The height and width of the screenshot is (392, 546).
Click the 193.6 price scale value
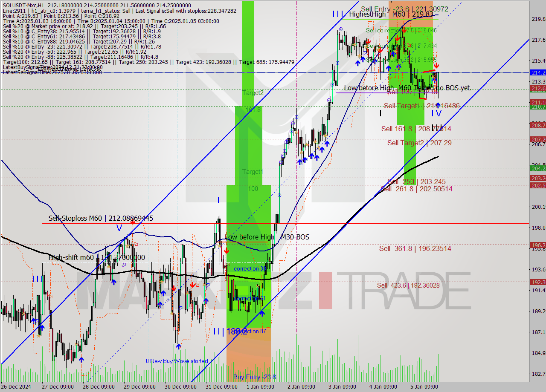point(538,269)
